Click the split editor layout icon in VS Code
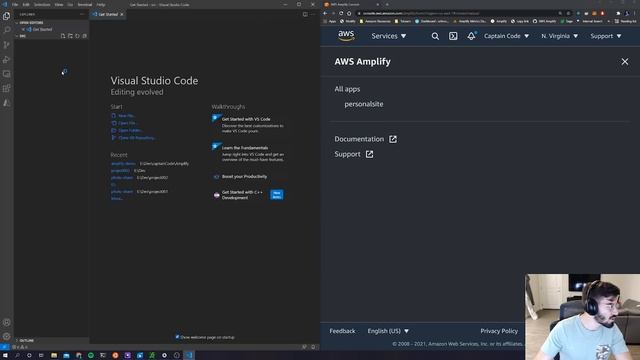 pos(305,14)
